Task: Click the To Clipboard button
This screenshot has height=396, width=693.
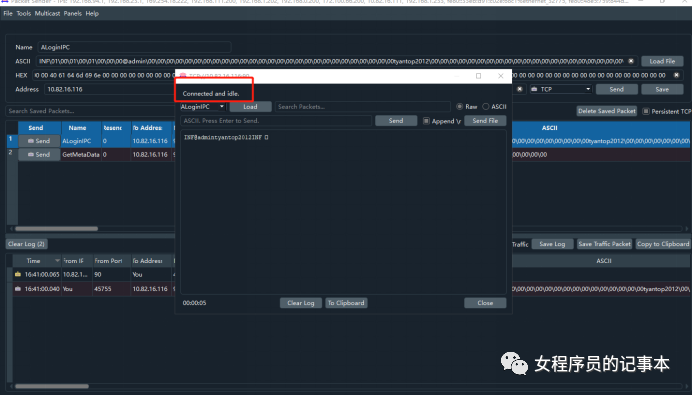Action: point(346,303)
